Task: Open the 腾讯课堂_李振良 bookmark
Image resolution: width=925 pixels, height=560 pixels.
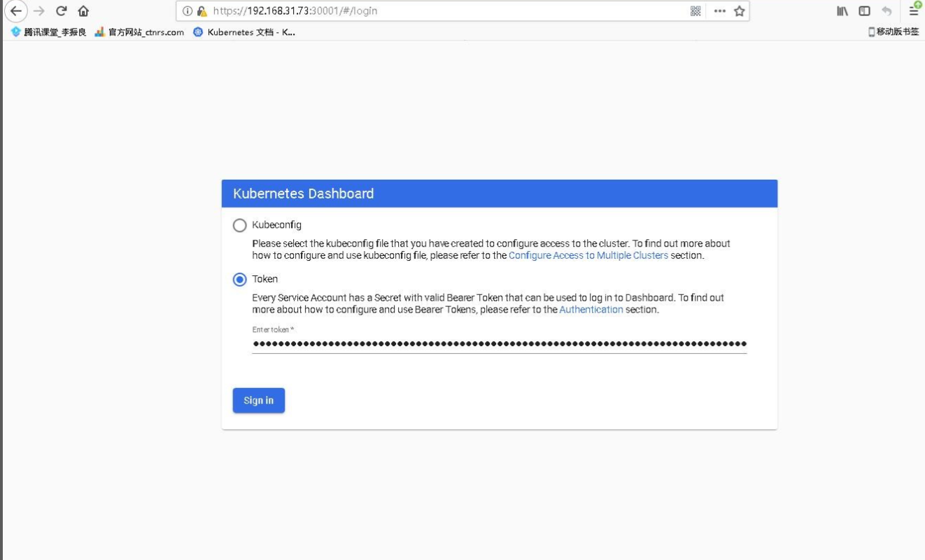Action: coord(49,32)
